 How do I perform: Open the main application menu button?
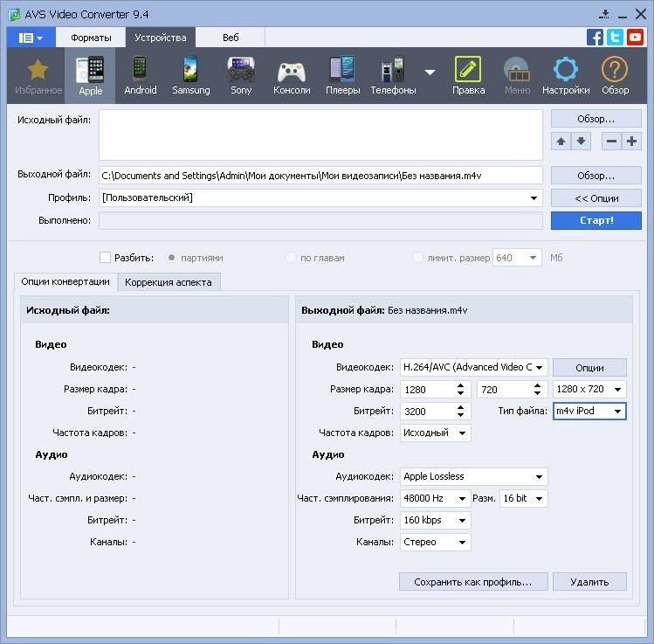pos(31,38)
